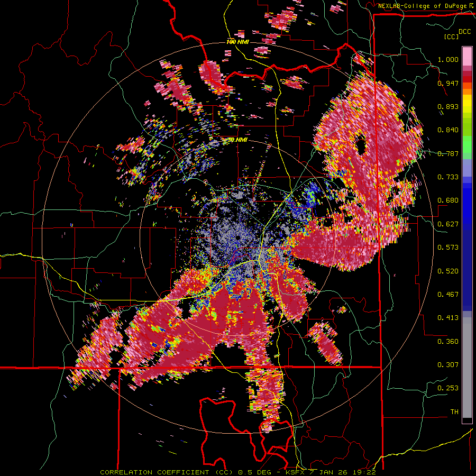The height and width of the screenshot is (476, 476).
Task: Click the 0.787 legend value
Action: coord(448,153)
